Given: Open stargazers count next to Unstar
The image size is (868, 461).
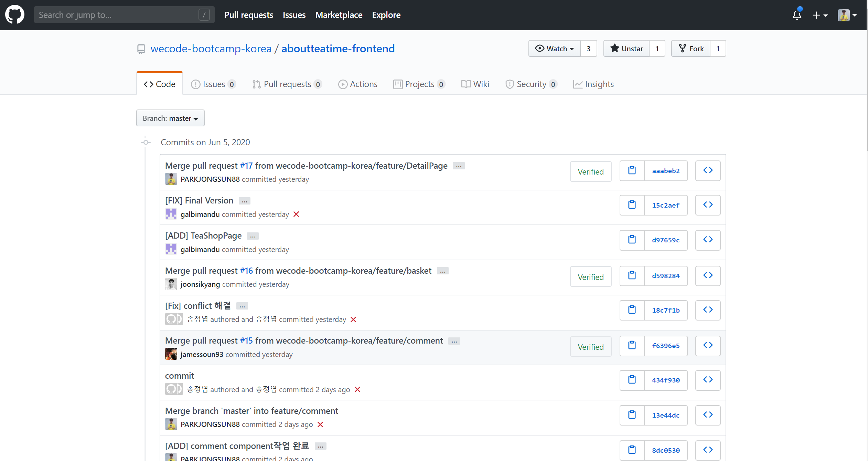Looking at the screenshot, I should (x=657, y=49).
